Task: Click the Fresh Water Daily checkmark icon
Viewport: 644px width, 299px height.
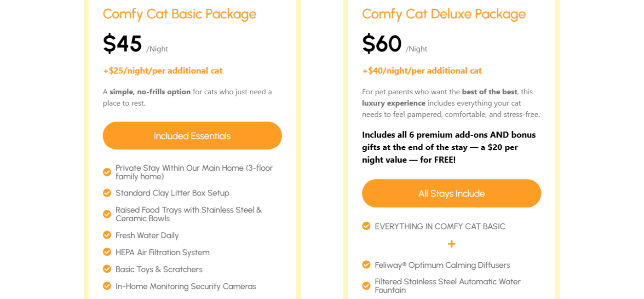Action: [x=107, y=235]
